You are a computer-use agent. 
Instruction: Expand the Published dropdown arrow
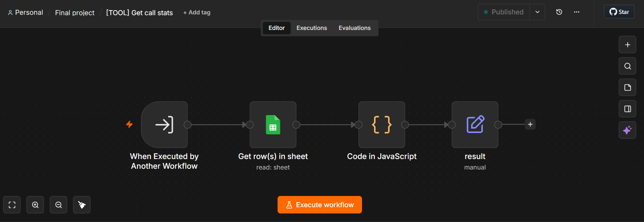pyautogui.click(x=538, y=12)
